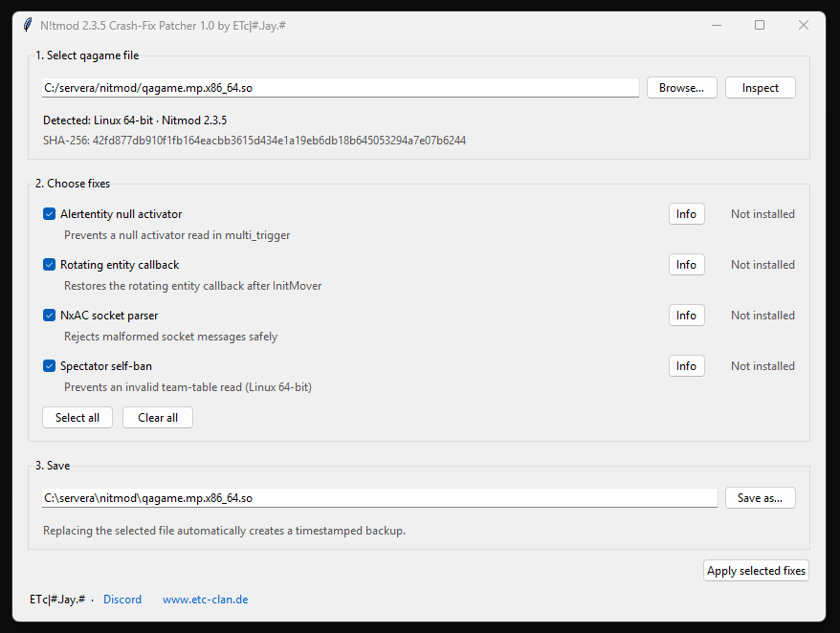
Task: Open Info for NxAC socket parser
Action: [686, 316]
